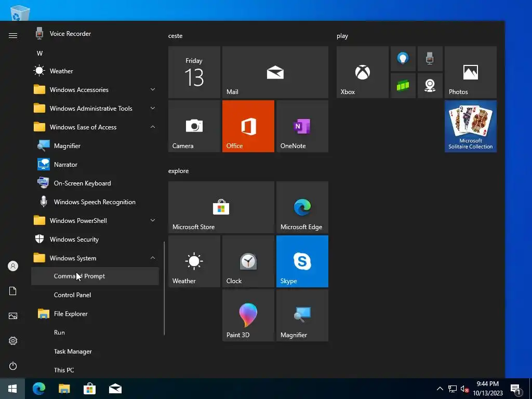Click the network icon in system tray
532x399 pixels.
[453, 389]
